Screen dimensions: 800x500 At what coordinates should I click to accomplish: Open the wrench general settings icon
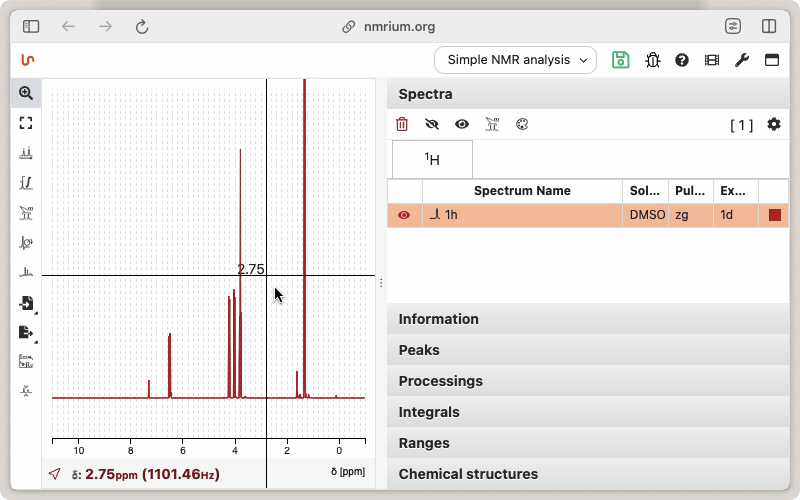pyautogui.click(x=741, y=60)
